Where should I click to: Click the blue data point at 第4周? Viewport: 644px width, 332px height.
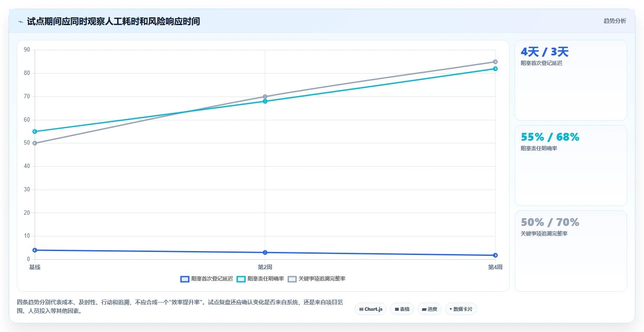coord(495,255)
